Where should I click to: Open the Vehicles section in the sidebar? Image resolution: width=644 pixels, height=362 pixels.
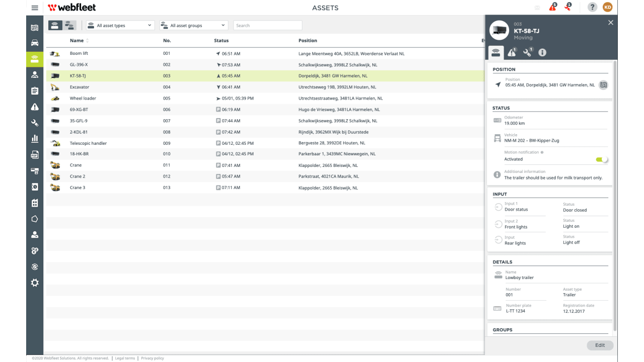pyautogui.click(x=35, y=43)
